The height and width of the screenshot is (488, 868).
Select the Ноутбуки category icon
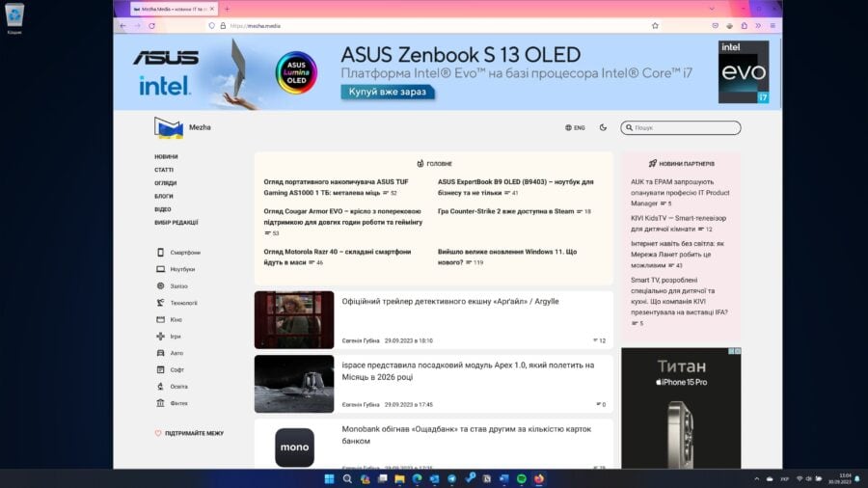(160, 269)
